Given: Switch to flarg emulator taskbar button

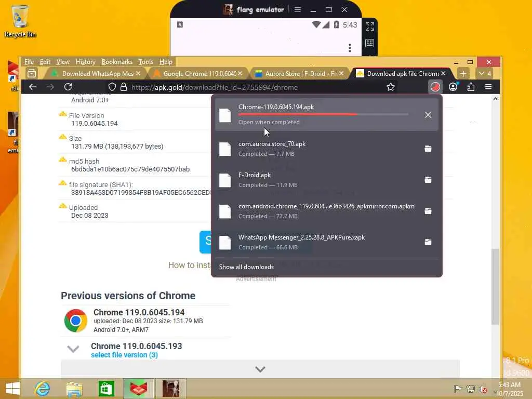Looking at the screenshot, I should pos(170,389).
